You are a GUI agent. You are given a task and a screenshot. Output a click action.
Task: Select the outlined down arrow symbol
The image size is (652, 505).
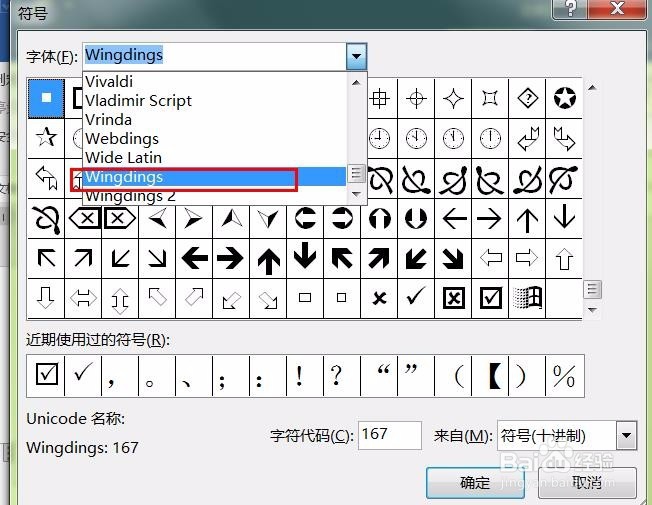pos(46,298)
